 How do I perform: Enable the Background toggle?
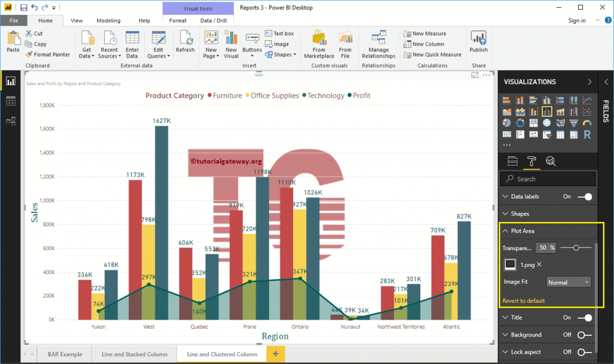tap(585, 335)
